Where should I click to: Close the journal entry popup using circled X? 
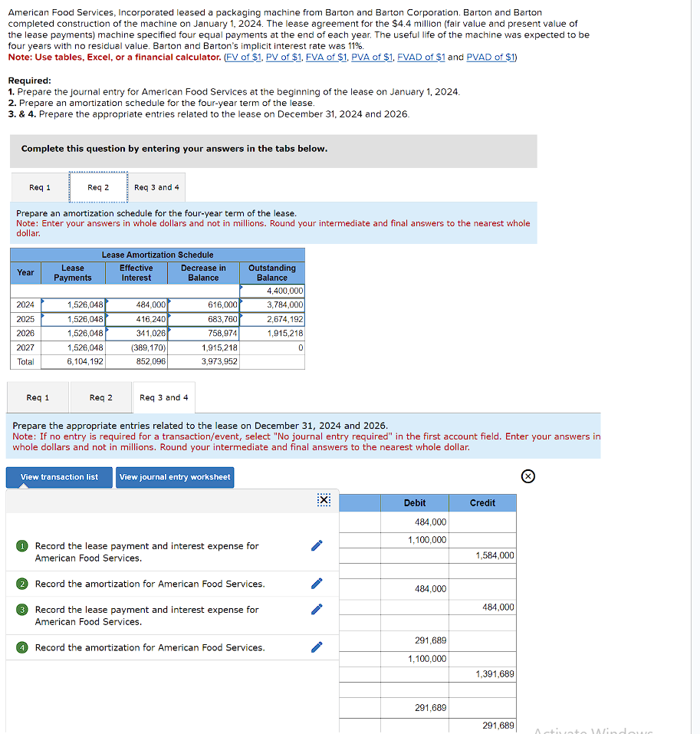point(527,476)
